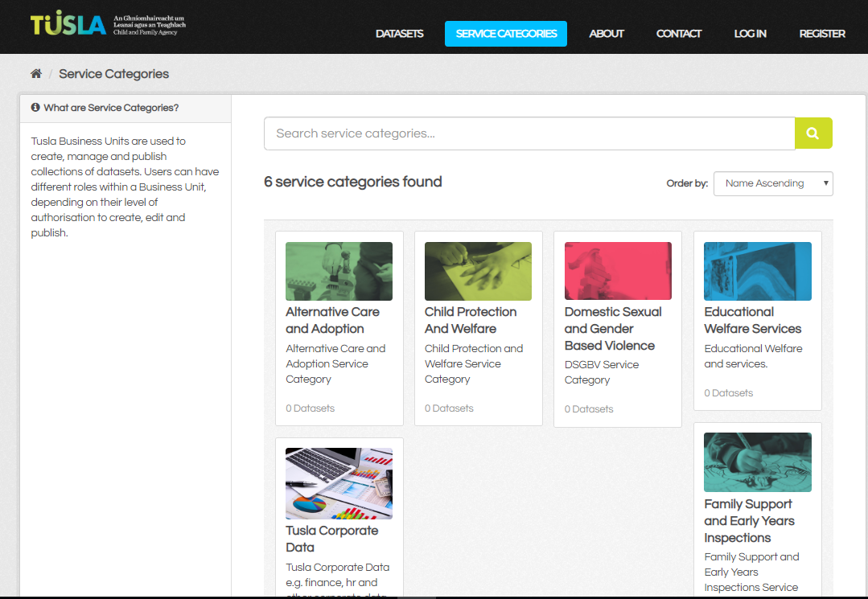Click Domestic Sexual and Gender Based Violence title
Screen dimensions: 868x599
[613, 329]
